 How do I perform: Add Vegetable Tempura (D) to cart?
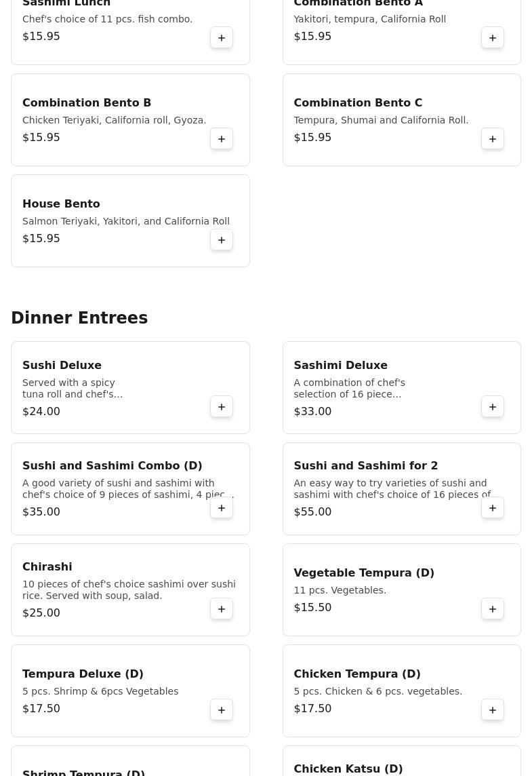(493, 608)
